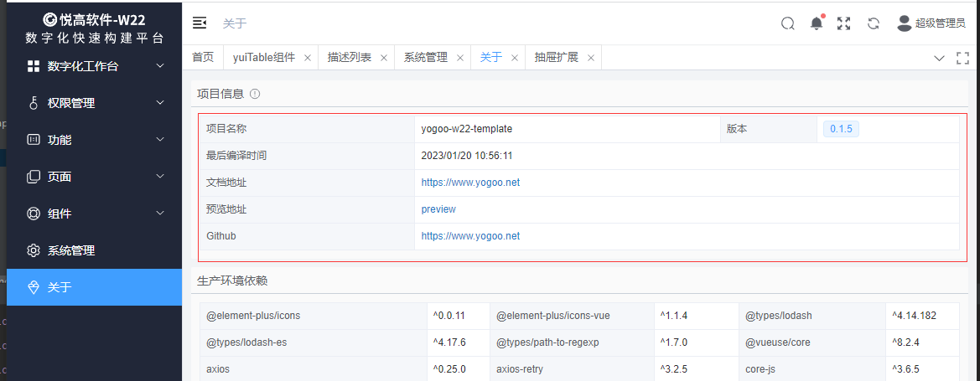This screenshot has width=980, height=381.
Task: Open the tab list dropdown chevron
Action: click(x=939, y=58)
